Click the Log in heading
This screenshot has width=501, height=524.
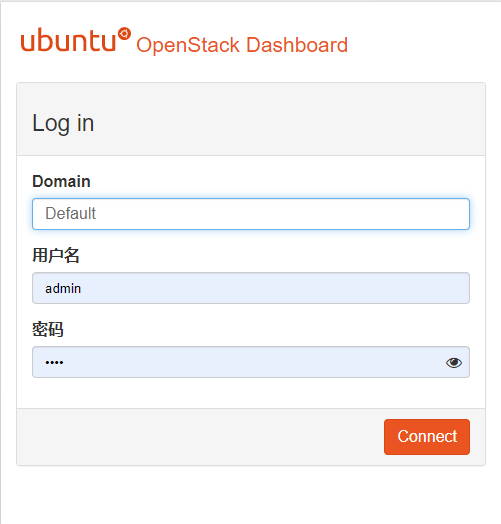pos(63,123)
